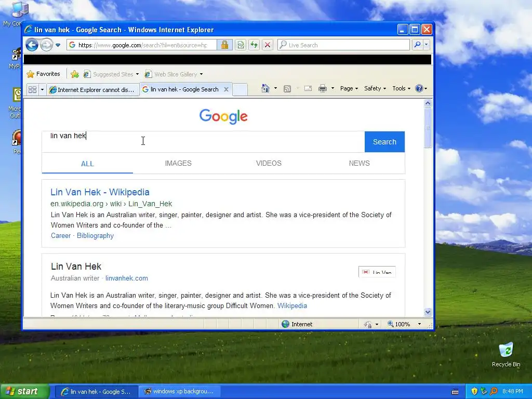
Task: Click the browser Forward arrow button
Action: pos(46,45)
